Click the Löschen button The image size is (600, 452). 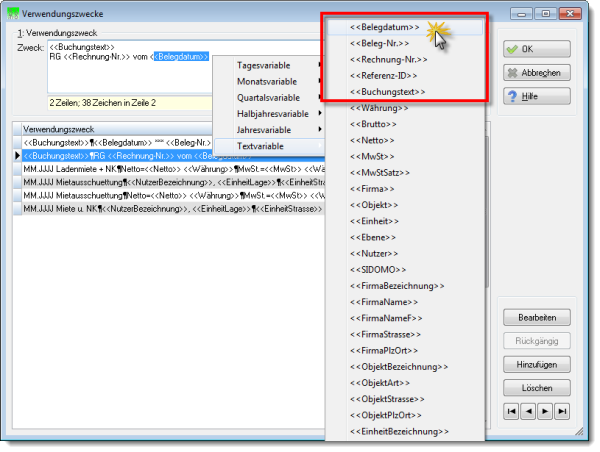(x=536, y=388)
